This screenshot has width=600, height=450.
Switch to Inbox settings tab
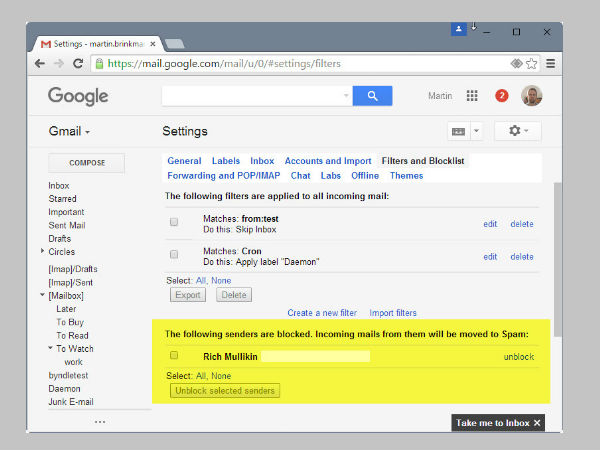(262, 161)
